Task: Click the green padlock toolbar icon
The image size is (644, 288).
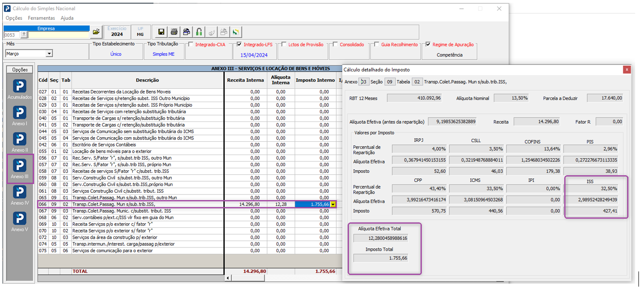Action: point(199,32)
